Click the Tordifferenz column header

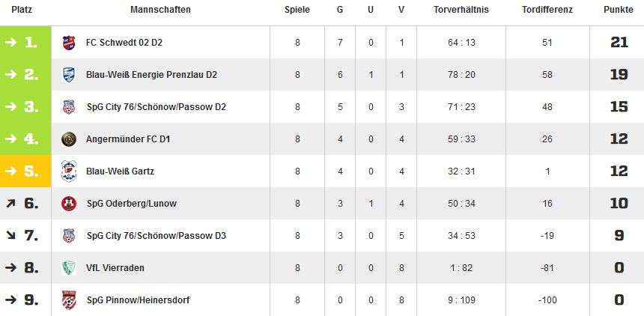click(547, 10)
